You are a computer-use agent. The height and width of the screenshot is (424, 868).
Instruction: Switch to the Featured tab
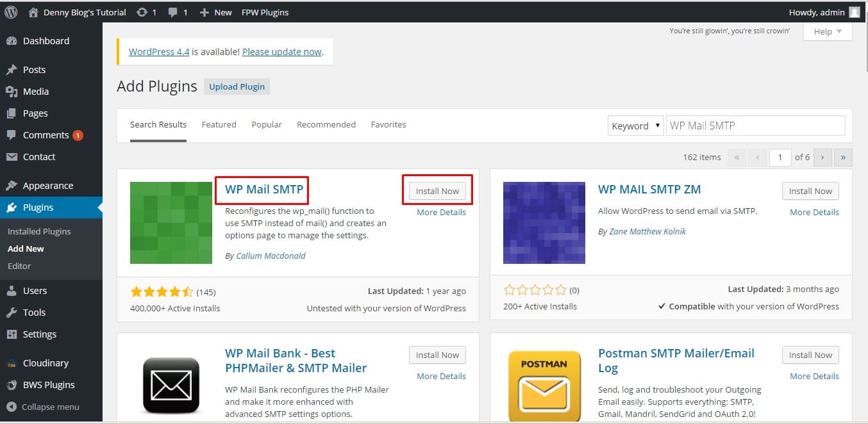[x=219, y=124]
